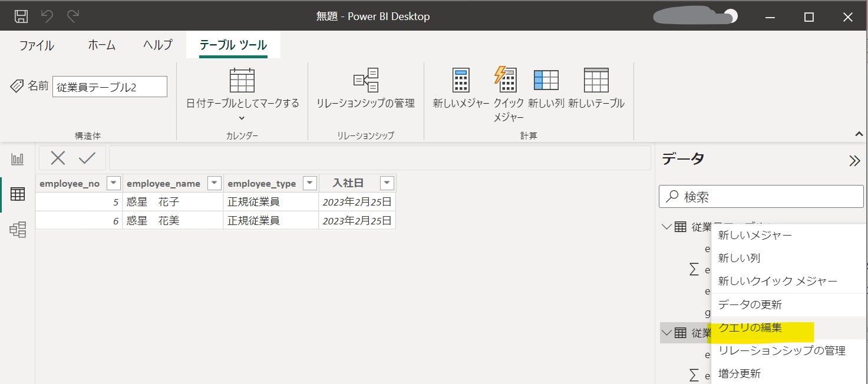Open the employee_no column filter dropdown
The height and width of the screenshot is (384, 868).
pos(114,183)
